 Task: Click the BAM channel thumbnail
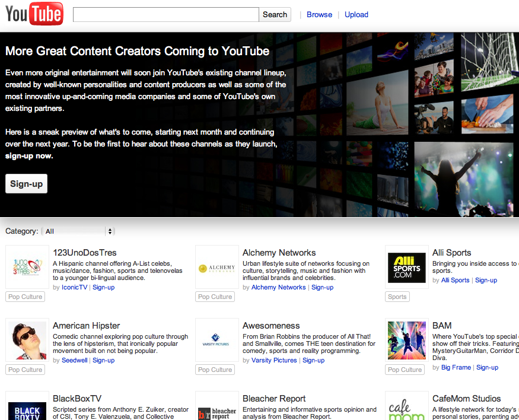point(406,340)
